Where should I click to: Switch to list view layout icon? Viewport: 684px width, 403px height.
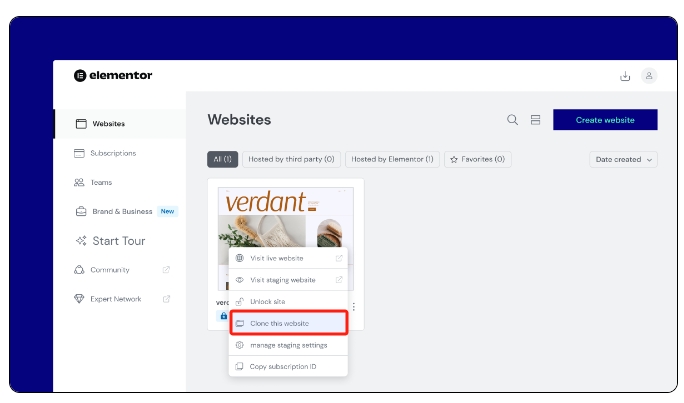click(x=535, y=120)
